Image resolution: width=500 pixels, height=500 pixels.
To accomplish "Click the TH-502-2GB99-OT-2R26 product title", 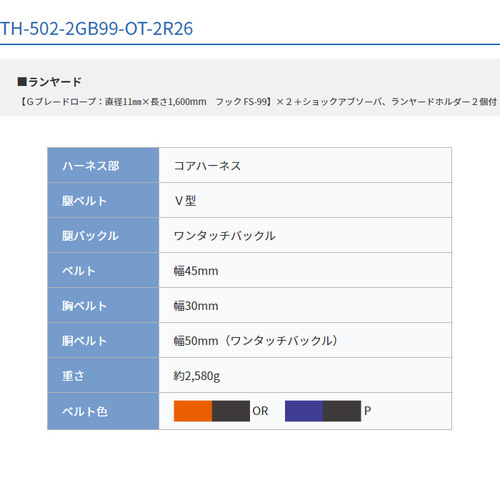I will pyautogui.click(x=96, y=29).
